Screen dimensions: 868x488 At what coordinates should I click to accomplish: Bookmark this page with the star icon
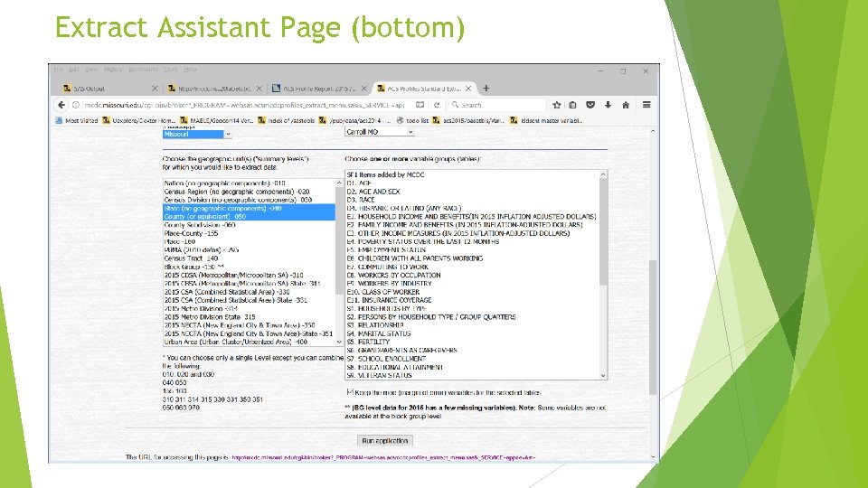[x=557, y=105]
